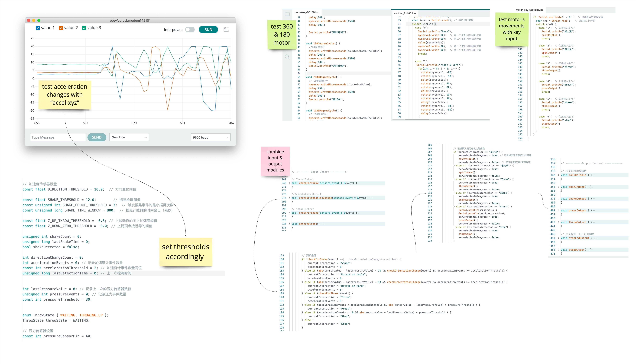Click the SEND button

[97, 137]
